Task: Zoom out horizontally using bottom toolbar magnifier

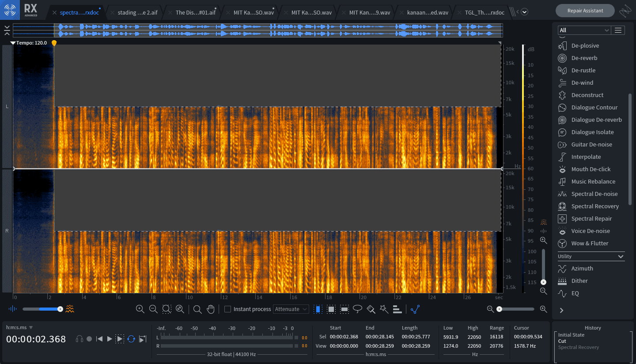Action: point(153,309)
